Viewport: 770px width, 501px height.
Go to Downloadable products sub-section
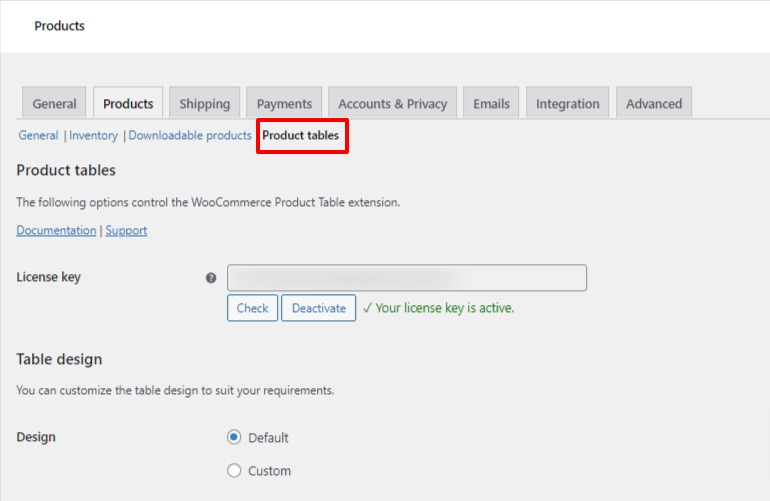pos(190,135)
